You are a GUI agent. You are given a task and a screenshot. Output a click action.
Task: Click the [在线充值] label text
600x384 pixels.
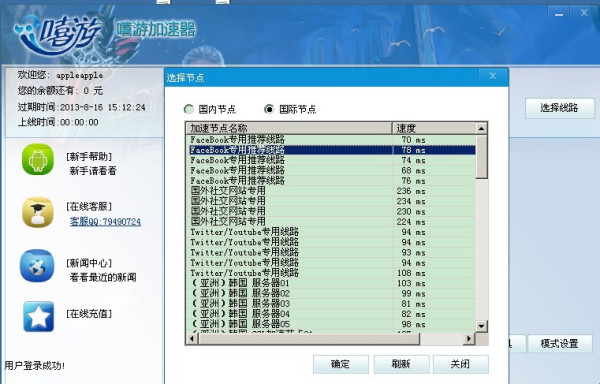click(89, 314)
